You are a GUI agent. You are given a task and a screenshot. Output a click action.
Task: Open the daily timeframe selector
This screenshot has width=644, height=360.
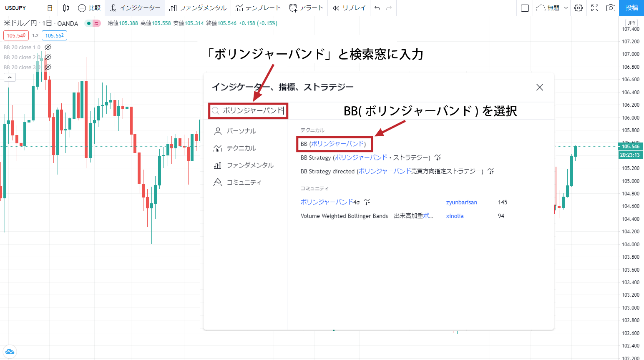50,8
